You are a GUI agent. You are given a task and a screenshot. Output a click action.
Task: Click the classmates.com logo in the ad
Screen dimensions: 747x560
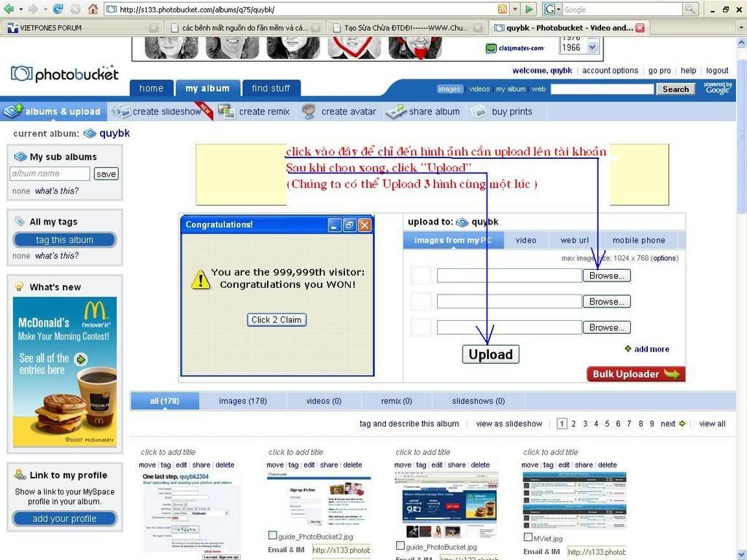tap(514, 48)
